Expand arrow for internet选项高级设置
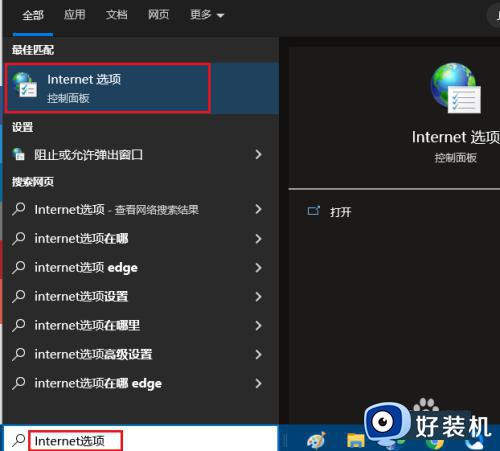Viewport: 500px width, 451px height. click(258, 354)
